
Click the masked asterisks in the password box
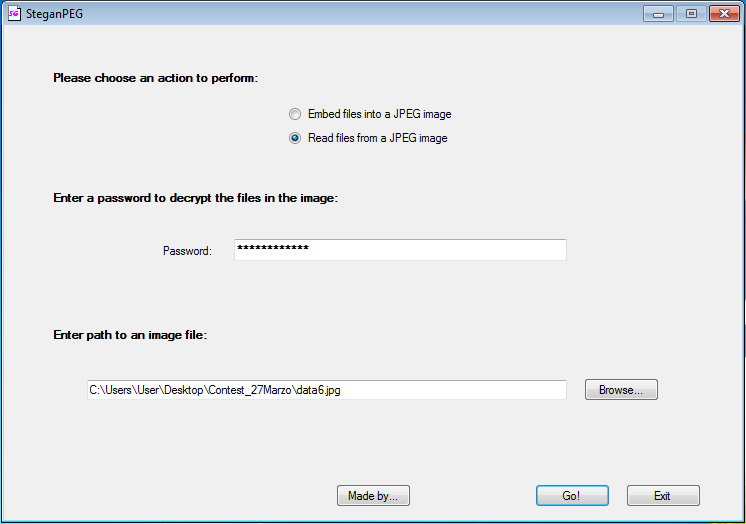[x=273, y=247]
